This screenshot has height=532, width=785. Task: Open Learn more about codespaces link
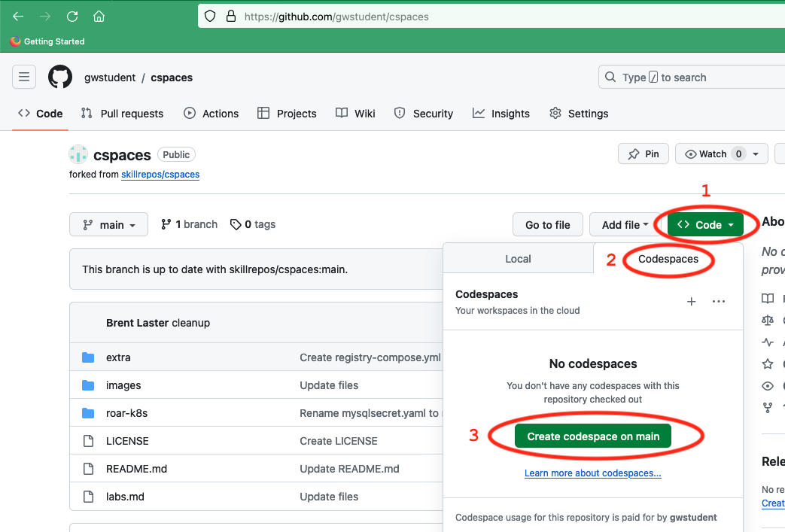[x=593, y=473]
